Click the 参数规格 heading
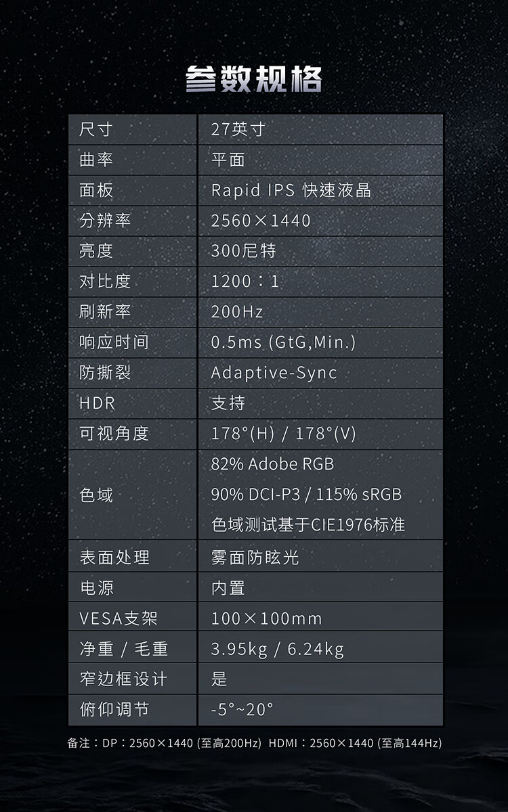Image resolution: width=508 pixels, height=812 pixels. pyautogui.click(x=254, y=80)
